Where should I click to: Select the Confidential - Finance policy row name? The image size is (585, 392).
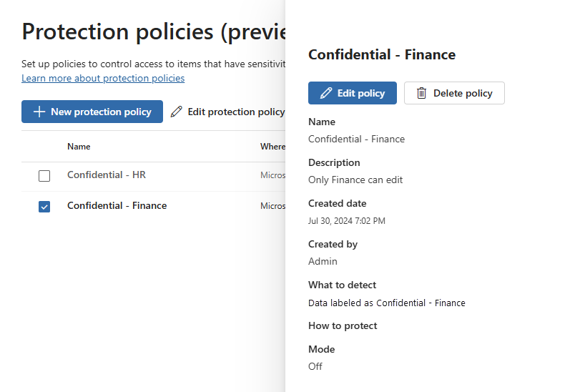coord(117,205)
